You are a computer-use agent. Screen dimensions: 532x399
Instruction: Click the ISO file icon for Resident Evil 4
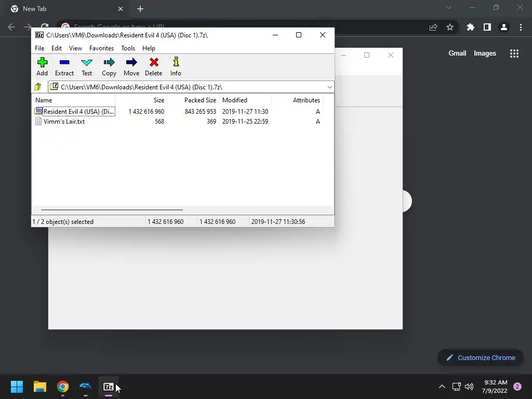[38, 111]
